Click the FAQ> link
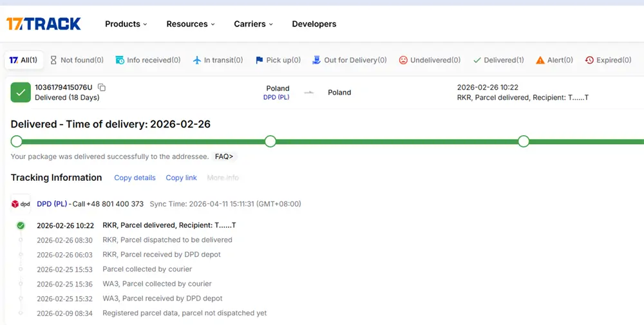The image size is (644, 325). (224, 156)
